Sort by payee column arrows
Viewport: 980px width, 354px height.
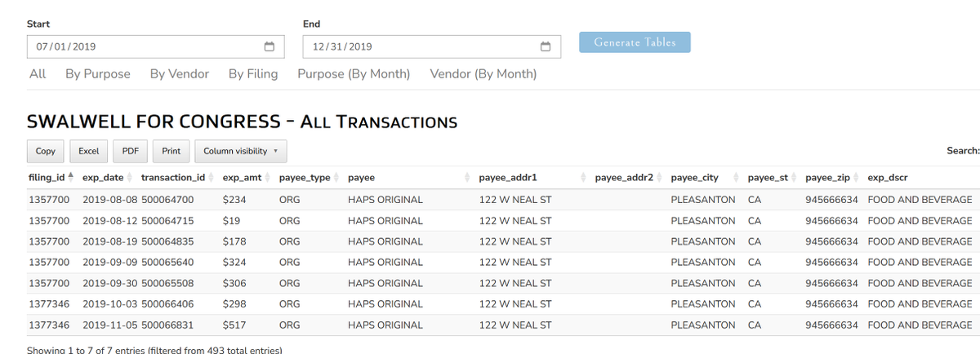pyautogui.click(x=469, y=177)
